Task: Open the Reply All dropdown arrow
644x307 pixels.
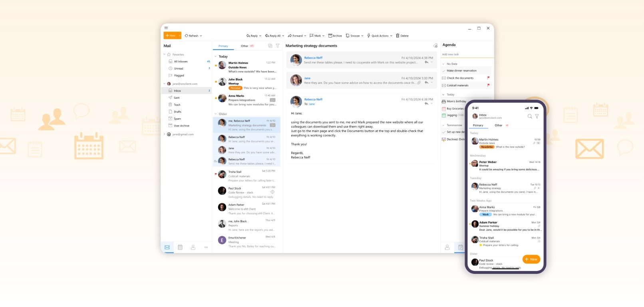Action: click(283, 36)
